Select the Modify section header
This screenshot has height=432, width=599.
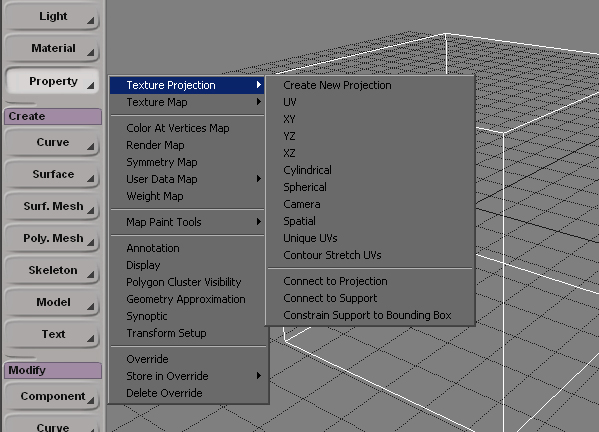[53, 370]
